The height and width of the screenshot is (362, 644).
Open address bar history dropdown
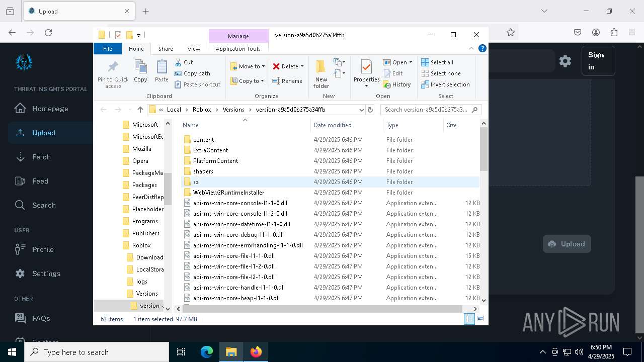(361, 110)
